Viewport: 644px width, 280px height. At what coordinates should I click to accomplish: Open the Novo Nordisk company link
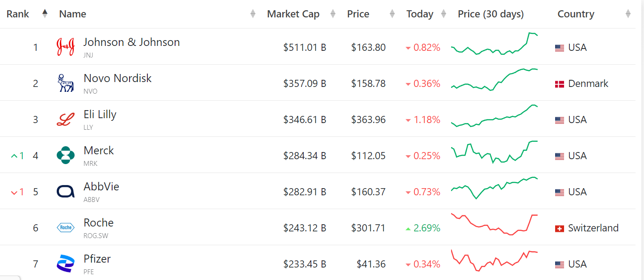point(117,78)
